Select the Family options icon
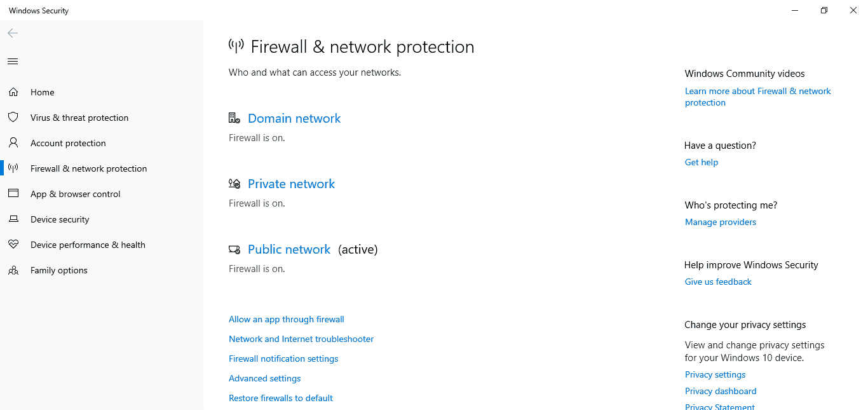 [x=13, y=270]
